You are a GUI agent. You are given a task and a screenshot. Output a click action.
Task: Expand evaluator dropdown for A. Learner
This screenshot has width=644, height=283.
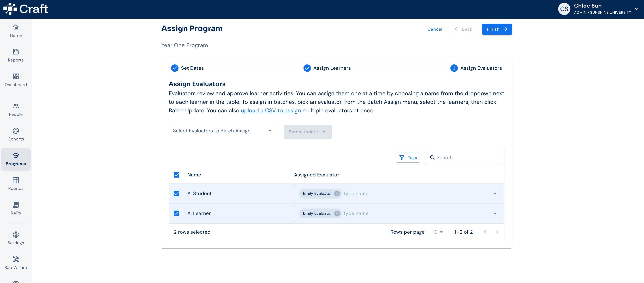[x=494, y=213]
